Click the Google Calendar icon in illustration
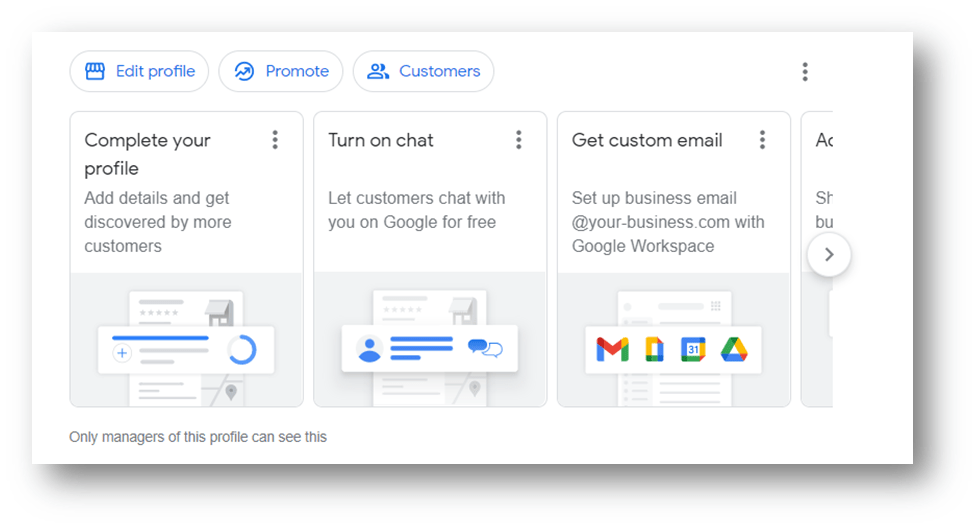The width and height of the screenshot is (978, 529). pyautogui.click(x=693, y=349)
